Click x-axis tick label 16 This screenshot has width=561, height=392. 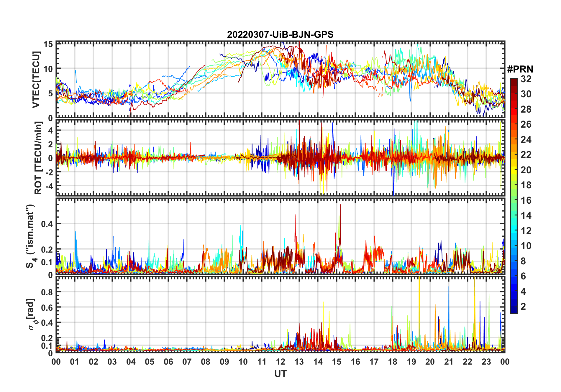(355, 362)
